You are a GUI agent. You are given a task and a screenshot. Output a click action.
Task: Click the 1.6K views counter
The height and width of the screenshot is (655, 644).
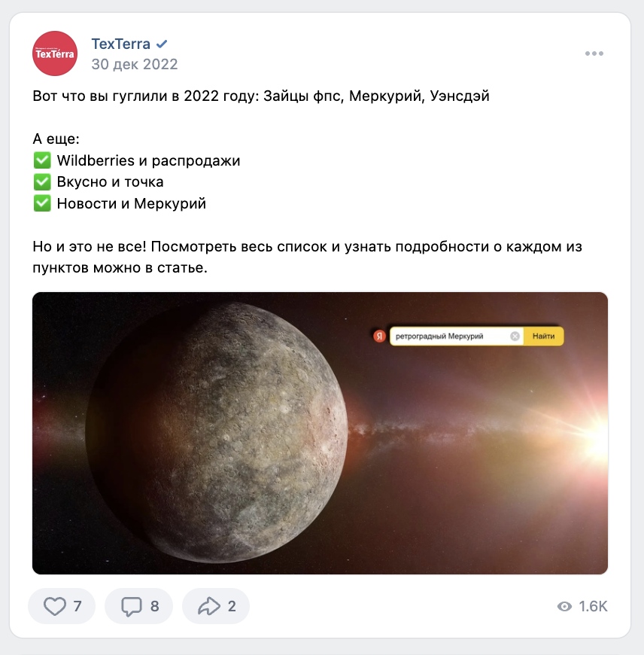(593, 607)
